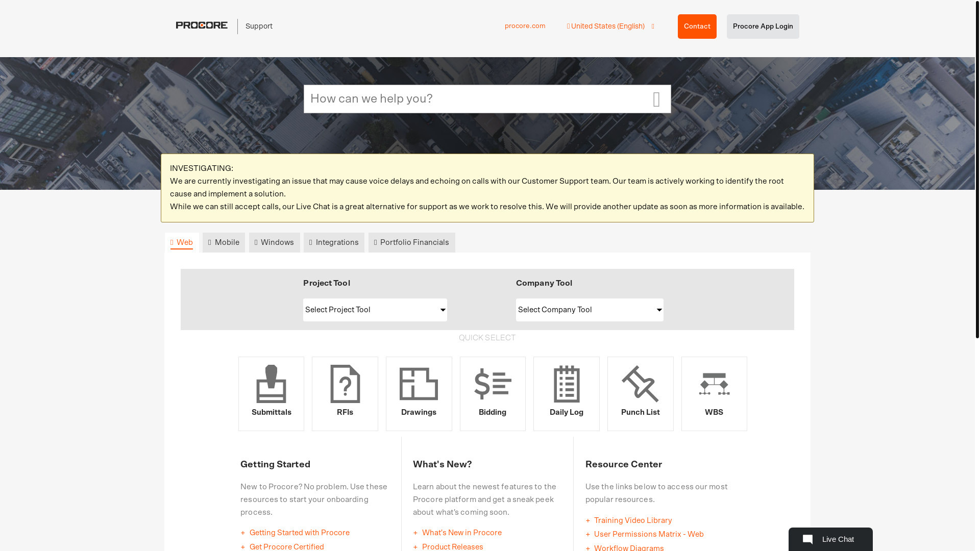Click the search submit icon
This screenshot has width=980, height=551.
pos(656,99)
